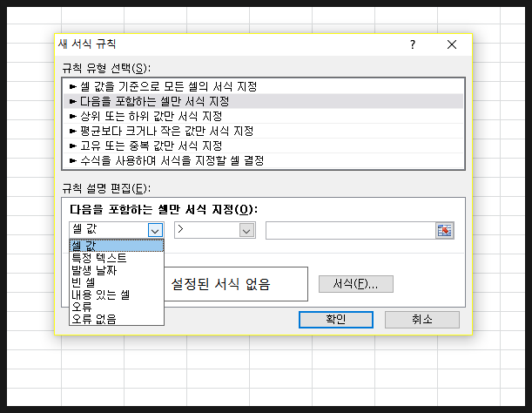The image size is (532, 413).
Task: Click the 설정된 서식 없음 preview box
Action: click(236, 284)
